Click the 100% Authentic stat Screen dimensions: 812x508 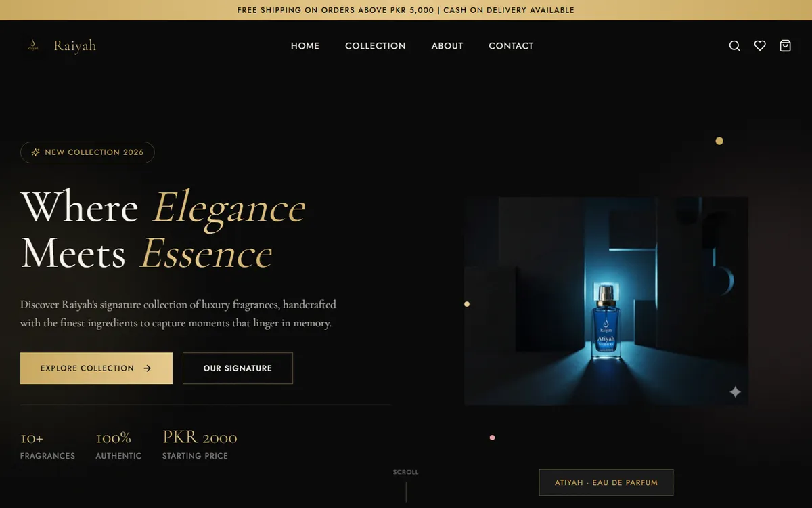point(118,446)
